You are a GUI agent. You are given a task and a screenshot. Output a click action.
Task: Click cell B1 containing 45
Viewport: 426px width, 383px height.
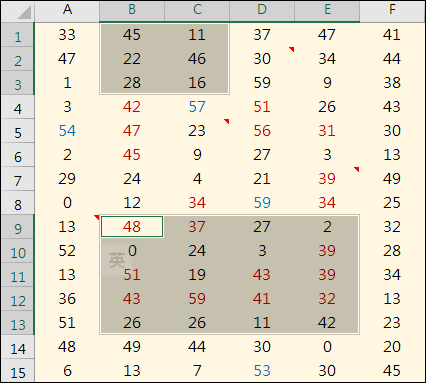pos(132,35)
